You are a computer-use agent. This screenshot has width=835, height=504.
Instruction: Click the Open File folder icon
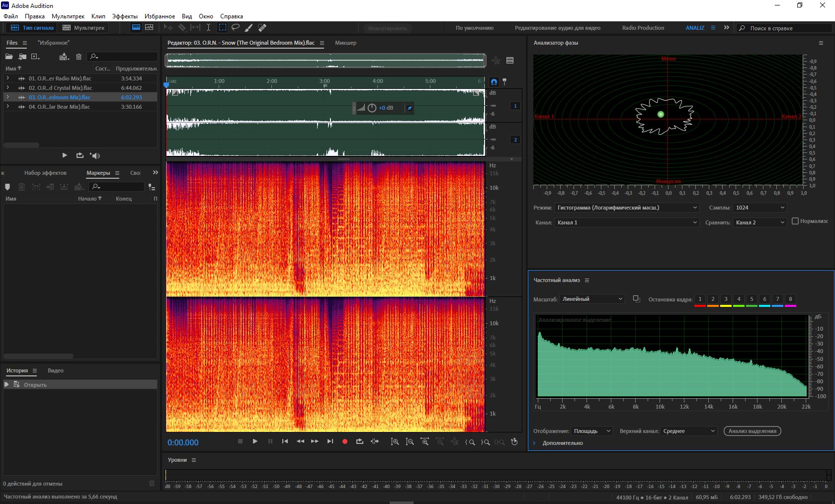tap(9, 57)
